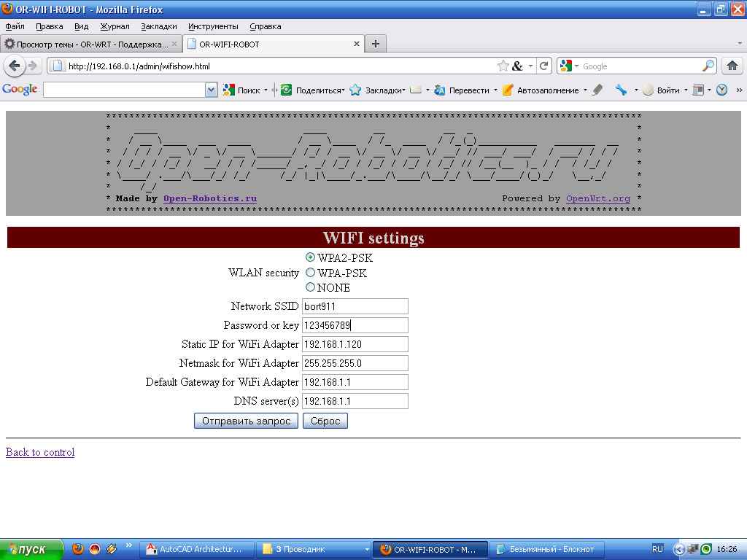747x560 pixels.
Task: Open the Справка menu
Action: click(x=266, y=26)
